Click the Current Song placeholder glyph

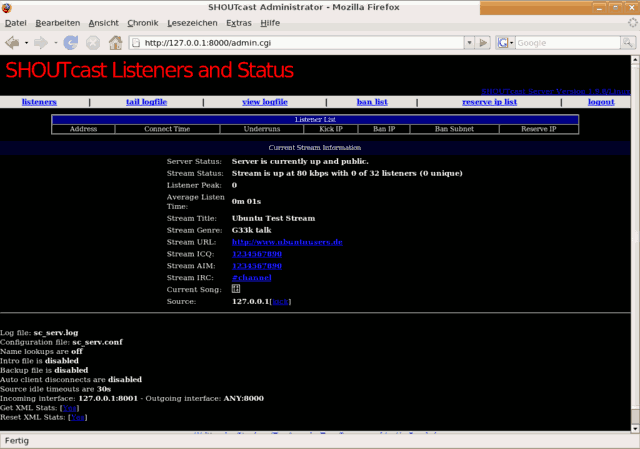click(x=236, y=289)
